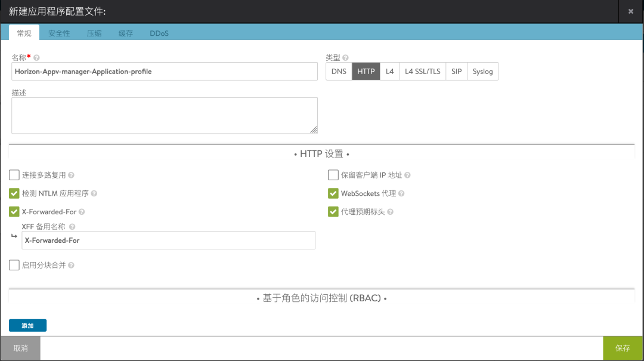Show help for X-Forwarded-For checkbox
644x361 pixels.
pos(82,212)
